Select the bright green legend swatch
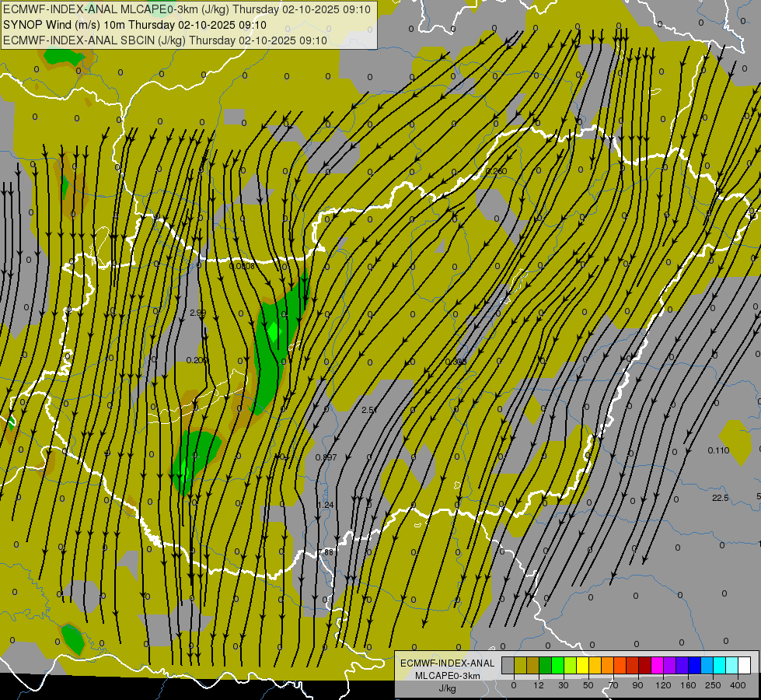 558,665
